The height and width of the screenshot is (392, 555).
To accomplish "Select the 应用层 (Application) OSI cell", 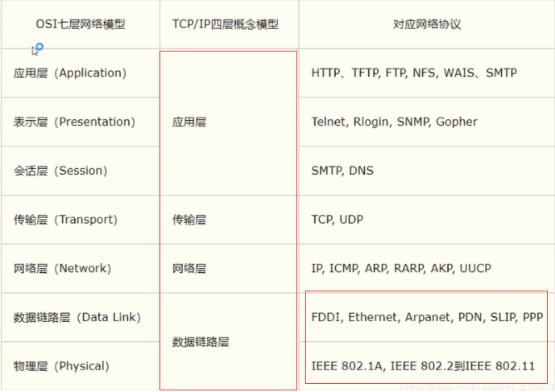I will point(70,73).
